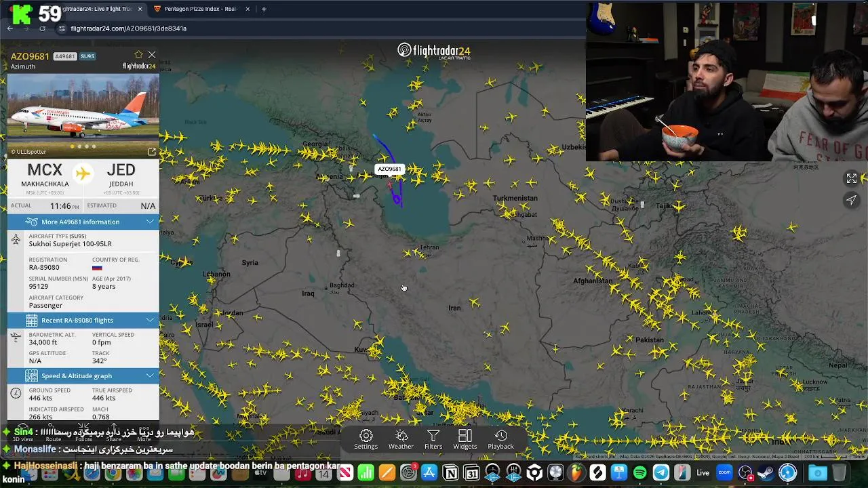Click Sukhoi Superjet 100-95LR aircraft type text
This screenshot has width=868, height=488.
click(x=70, y=243)
